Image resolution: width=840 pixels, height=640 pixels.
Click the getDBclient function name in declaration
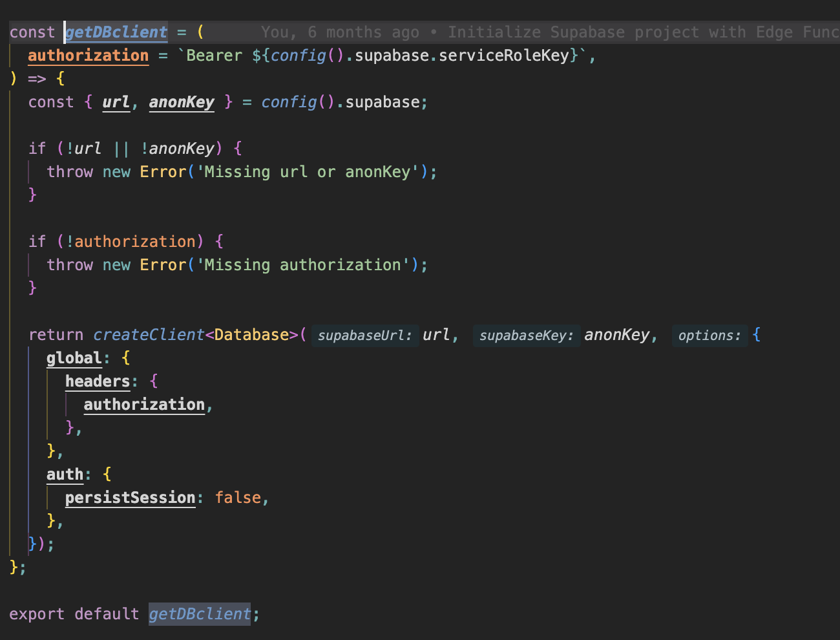[116, 32]
